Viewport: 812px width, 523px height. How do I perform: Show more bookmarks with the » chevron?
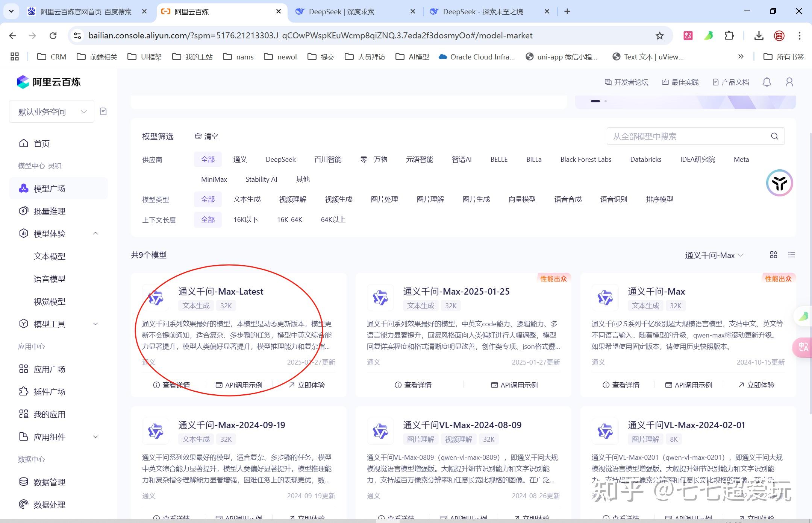tap(741, 57)
